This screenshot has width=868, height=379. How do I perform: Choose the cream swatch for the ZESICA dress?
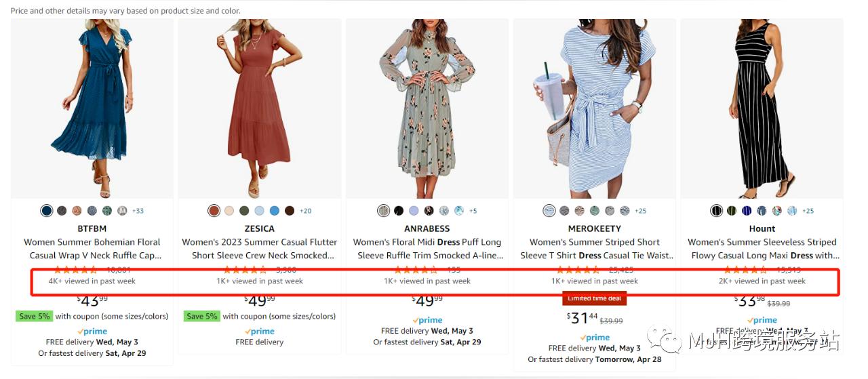point(229,211)
